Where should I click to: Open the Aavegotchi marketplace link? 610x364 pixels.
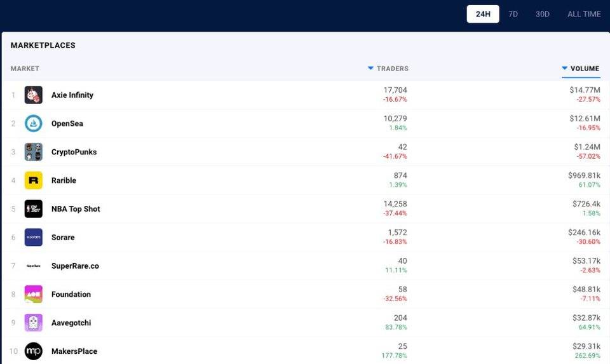[x=71, y=323]
